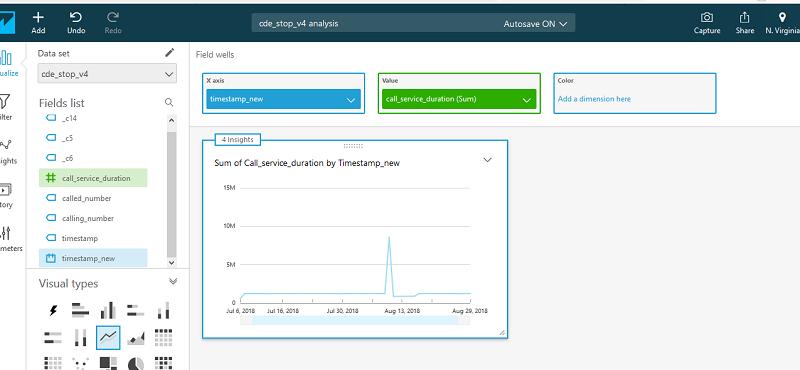Click Fields list scrollbar down arrow
800x370 pixels.
click(171, 262)
